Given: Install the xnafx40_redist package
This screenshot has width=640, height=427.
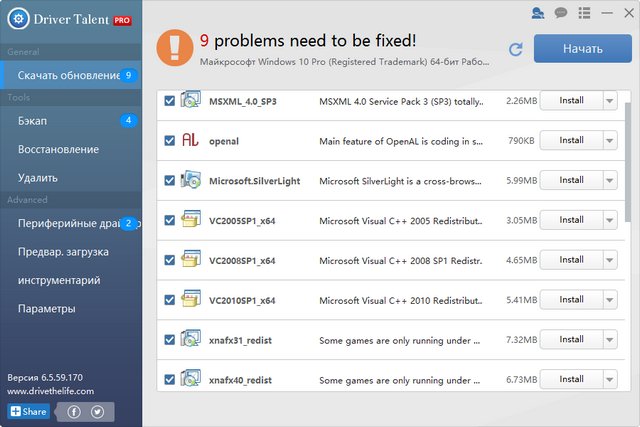Looking at the screenshot, I should click(x=571, y=379).
